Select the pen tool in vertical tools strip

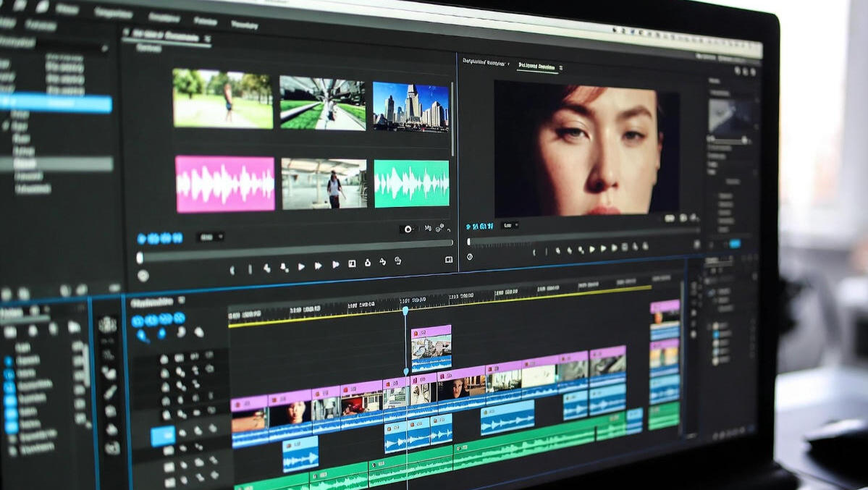[x=110, y=392]
